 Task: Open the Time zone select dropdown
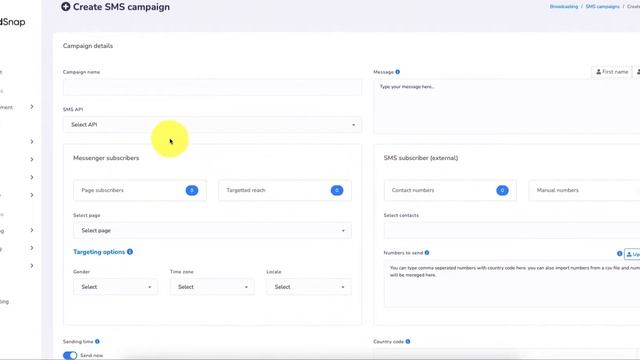tap(212, 287)
